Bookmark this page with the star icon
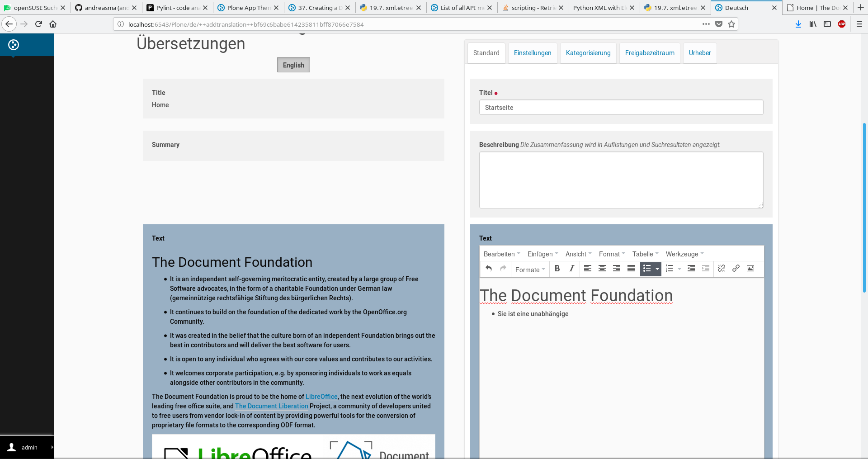This screenshot has width=868, height=459. pyautogui.click(x=731, y=24)
